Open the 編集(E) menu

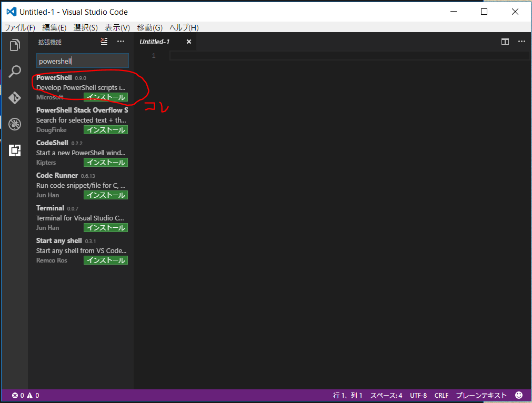[54, 28]
